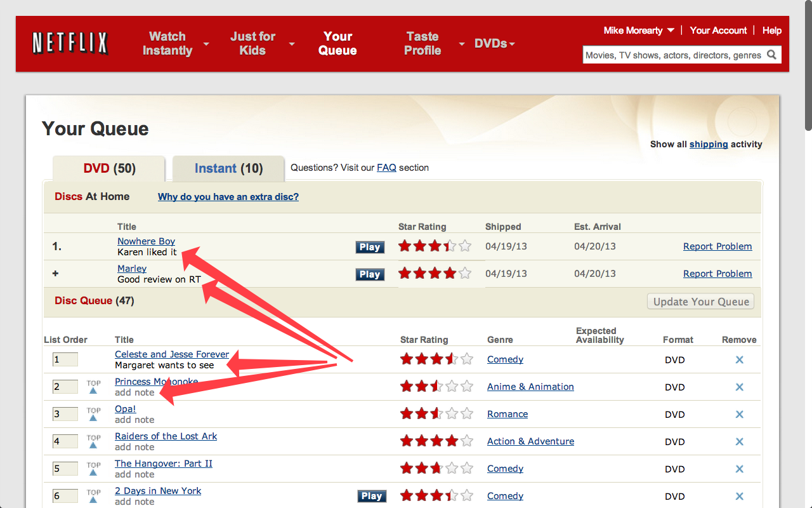Viewport: 812px width, 508px height.
Task: Move The Hangover: Part II to the top
Action: pos(93,470)
